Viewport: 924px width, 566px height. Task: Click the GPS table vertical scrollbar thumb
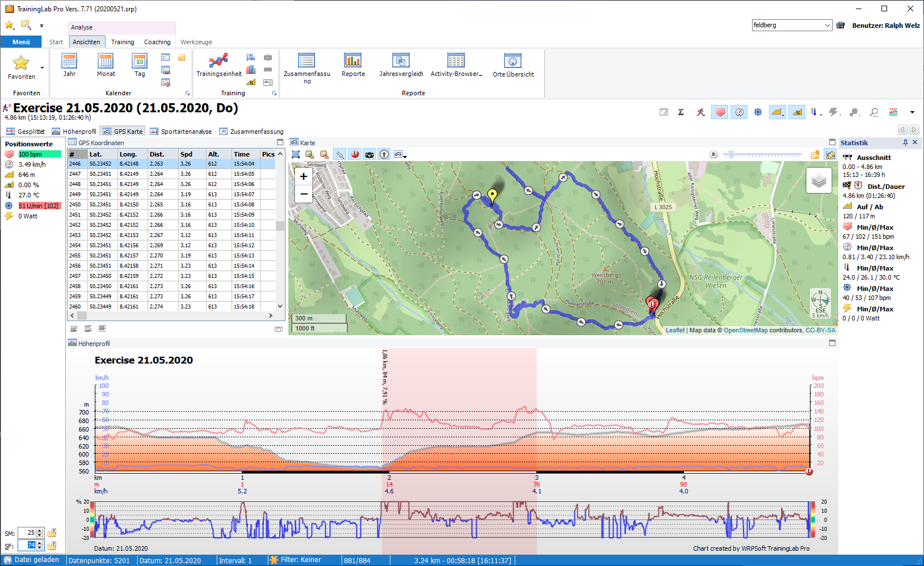coord(280,226)
